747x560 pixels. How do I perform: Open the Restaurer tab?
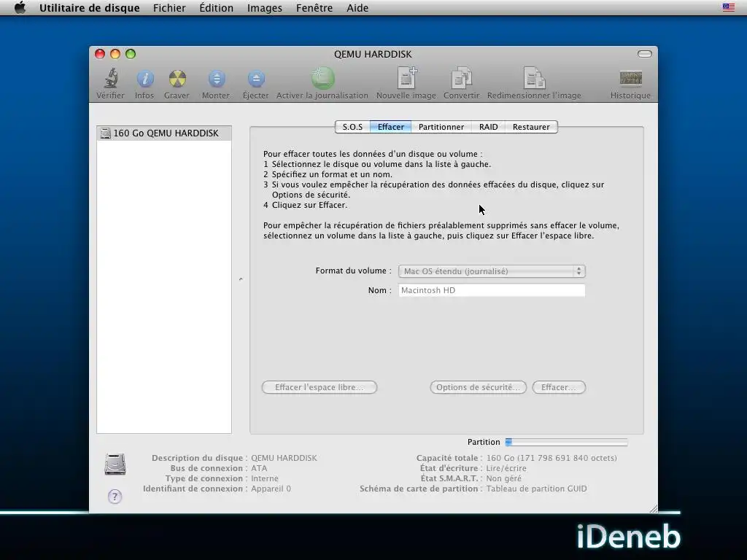531,127
